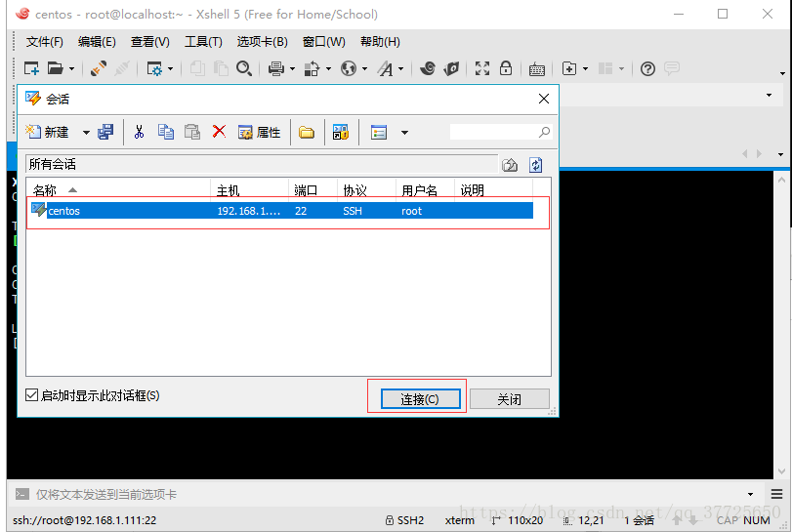The image size is (792, 532).
Task: Expand the send-text target dropdown arrow at bottom
Action: pyautogui.click(x=750, y=494)
